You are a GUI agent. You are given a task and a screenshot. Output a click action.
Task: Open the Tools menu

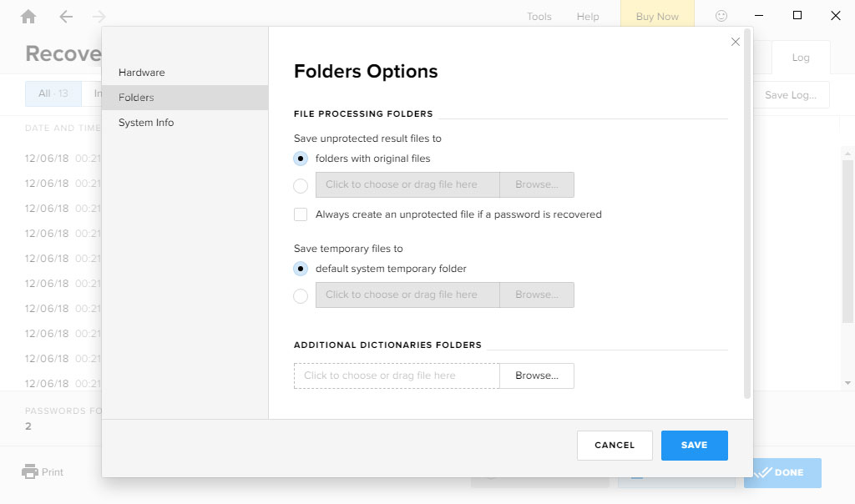click(539, 17)
